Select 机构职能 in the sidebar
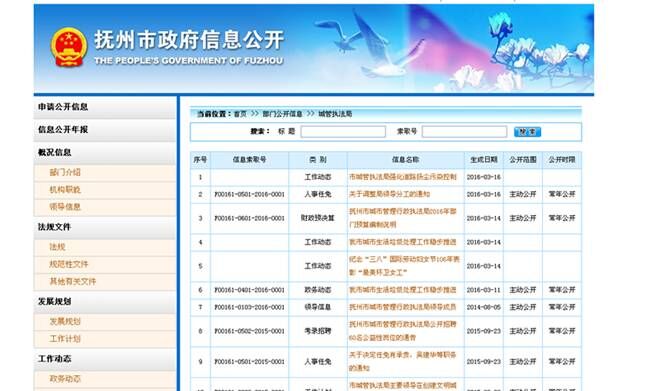 pyautogui.click(x=65, y=190)
